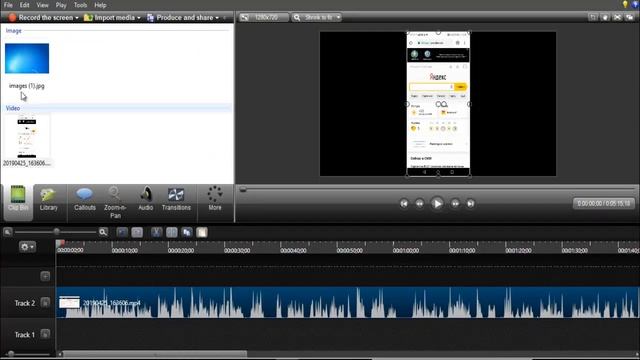Screen dimensions: 640x360
Task: Open the Library tab
Action: pyautogui.click(x=49, y=198)
